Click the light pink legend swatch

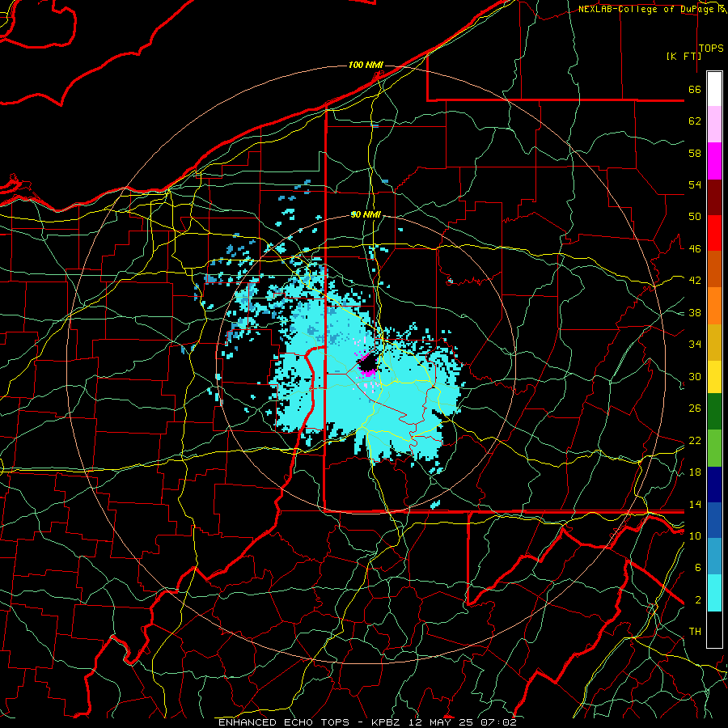pos(714,125)
